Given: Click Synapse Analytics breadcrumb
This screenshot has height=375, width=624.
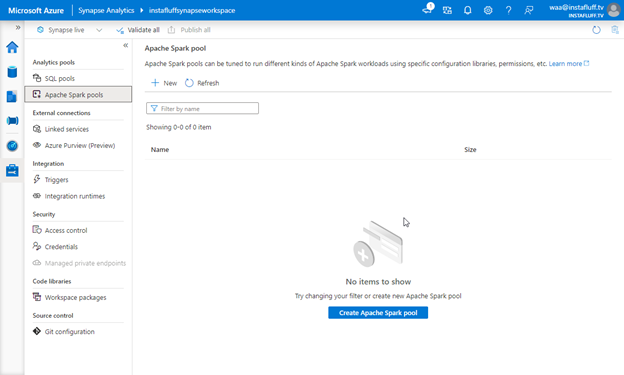Looking at the screenshot, I should pos(106,10).
